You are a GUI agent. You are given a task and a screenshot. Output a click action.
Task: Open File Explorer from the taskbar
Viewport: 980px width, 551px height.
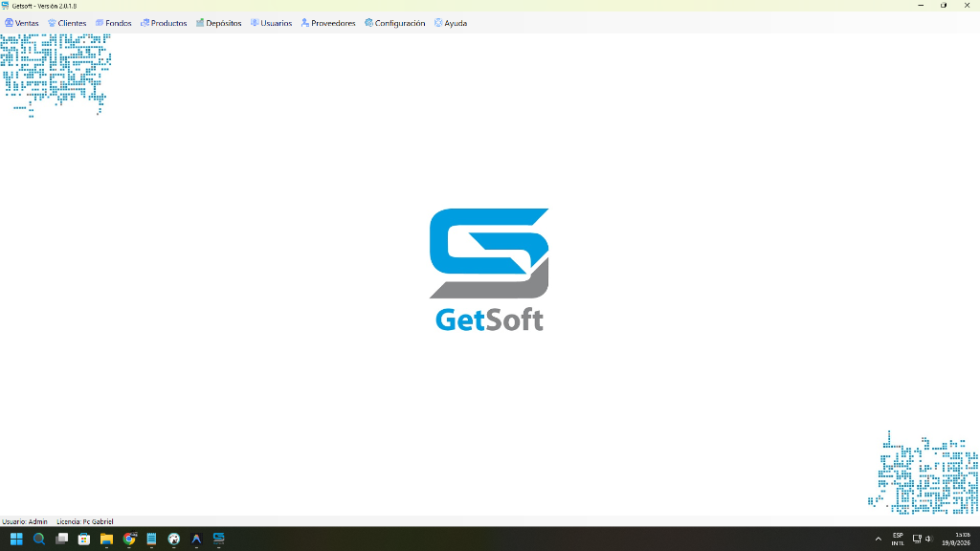[106, 539]
